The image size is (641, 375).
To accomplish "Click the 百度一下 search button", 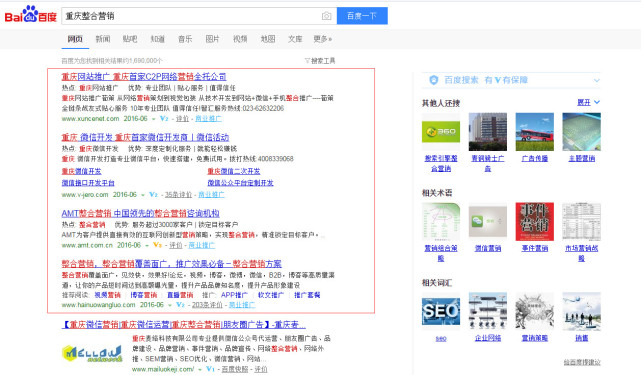I will click(x=362, y=16).
